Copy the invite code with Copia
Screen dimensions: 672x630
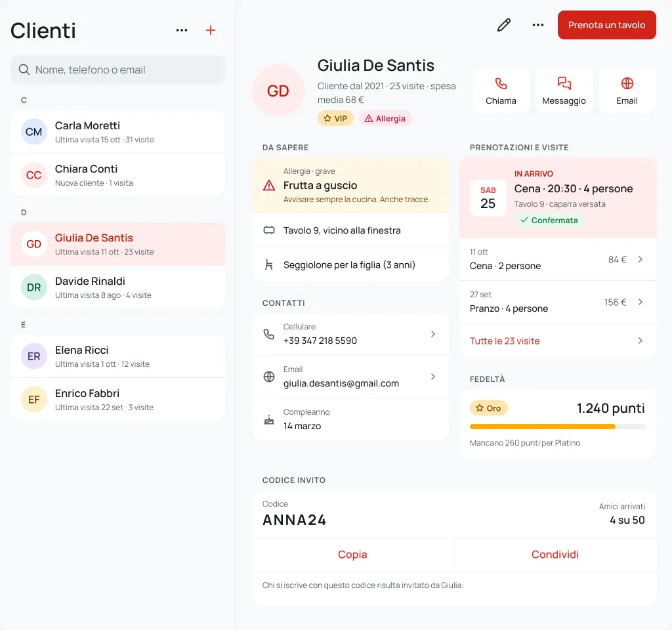point(352,555)
